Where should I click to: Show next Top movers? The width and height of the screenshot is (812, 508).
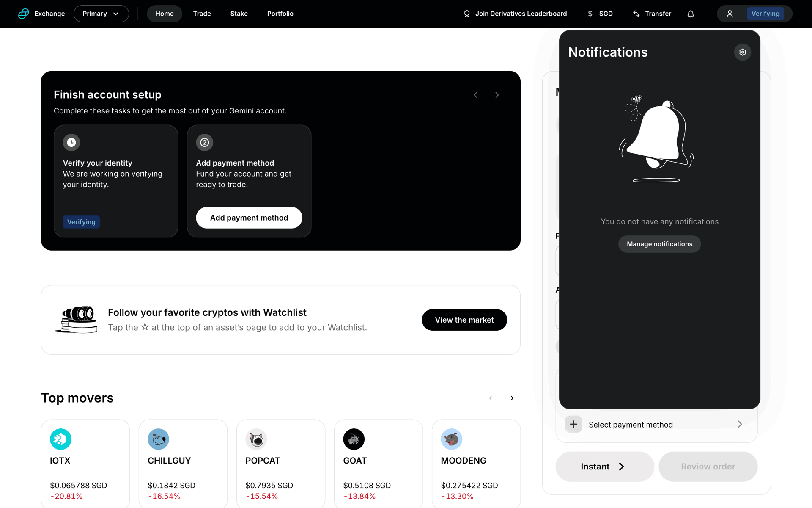[512, 398]
